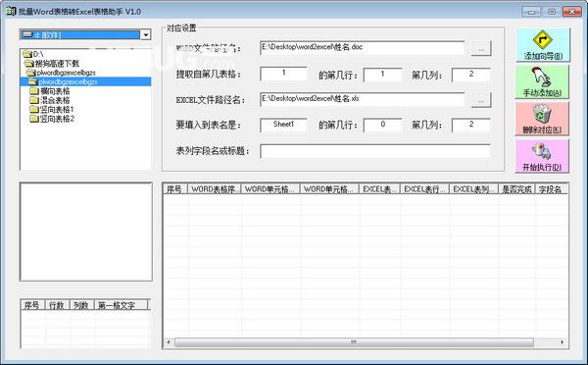The width and height of the screenshot is (588, 365).
Task: Minimize the application window
Action: coord(531,12)
